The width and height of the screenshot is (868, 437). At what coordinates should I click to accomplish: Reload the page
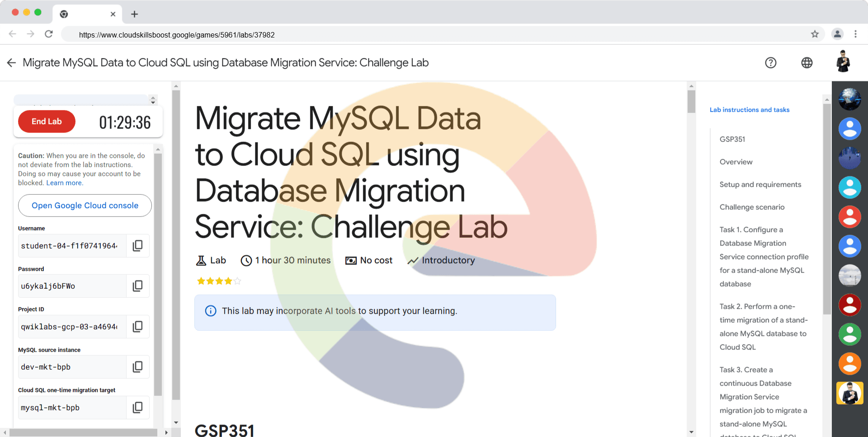tap(49, 34)
